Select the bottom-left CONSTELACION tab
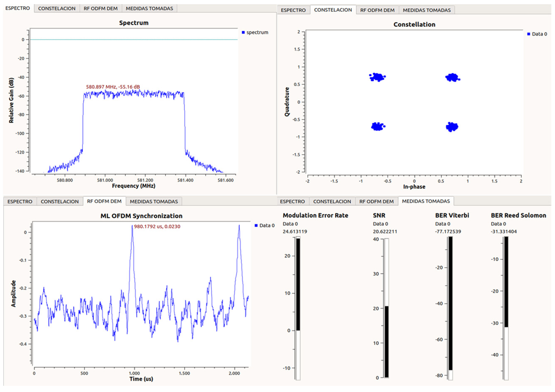Screen dimensions: 555x392 click(60, 201)
